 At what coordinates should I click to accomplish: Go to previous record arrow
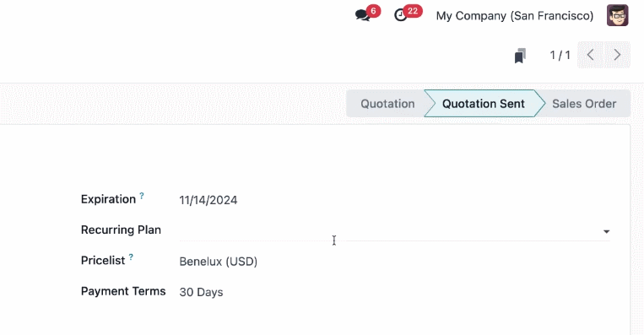tap(590, 55)
